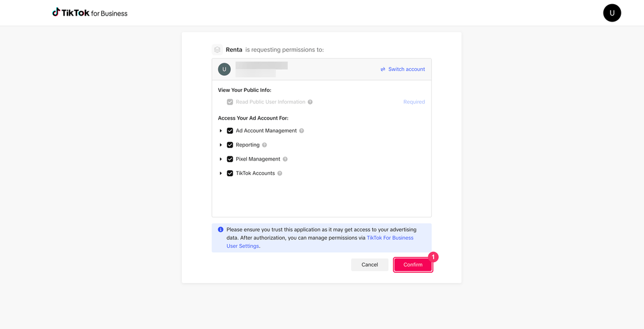Image resolution: width=644 pixels, height=329 pixels.
Task: Click the TikTok for Business logo
Action: [x=89, y=13]
